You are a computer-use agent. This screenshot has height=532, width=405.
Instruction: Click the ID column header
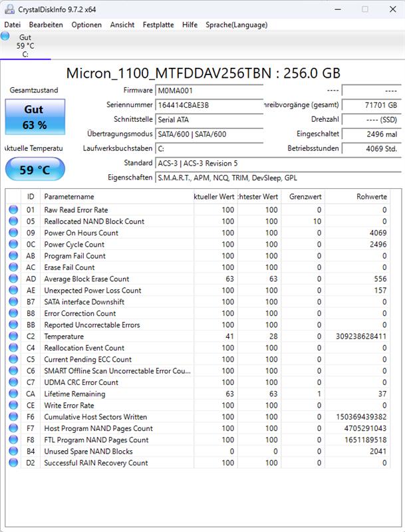[31, 197]
